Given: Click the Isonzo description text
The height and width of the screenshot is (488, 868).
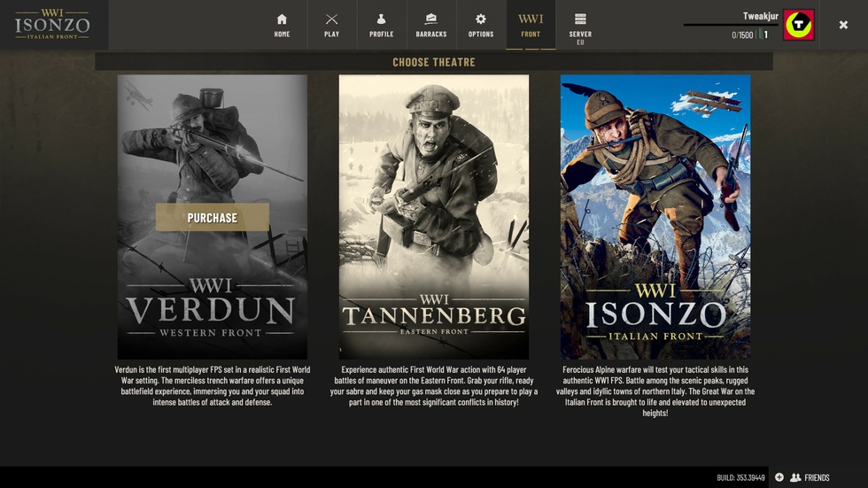Looking at the screenshot, I should (655, 391).
